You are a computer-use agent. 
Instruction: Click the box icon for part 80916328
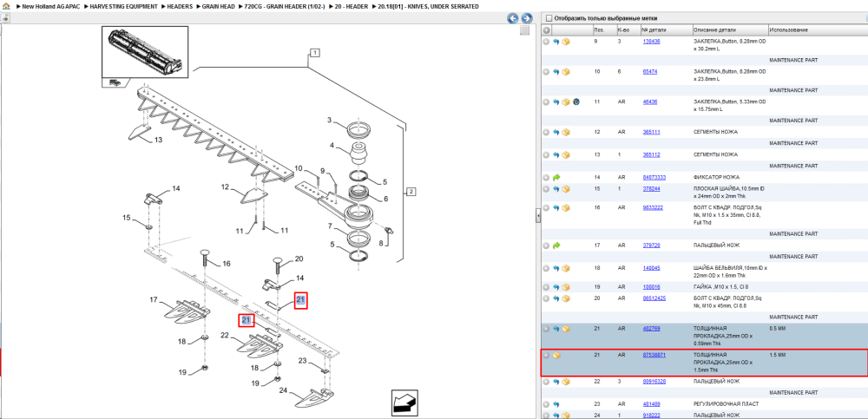tap(566, 382)
